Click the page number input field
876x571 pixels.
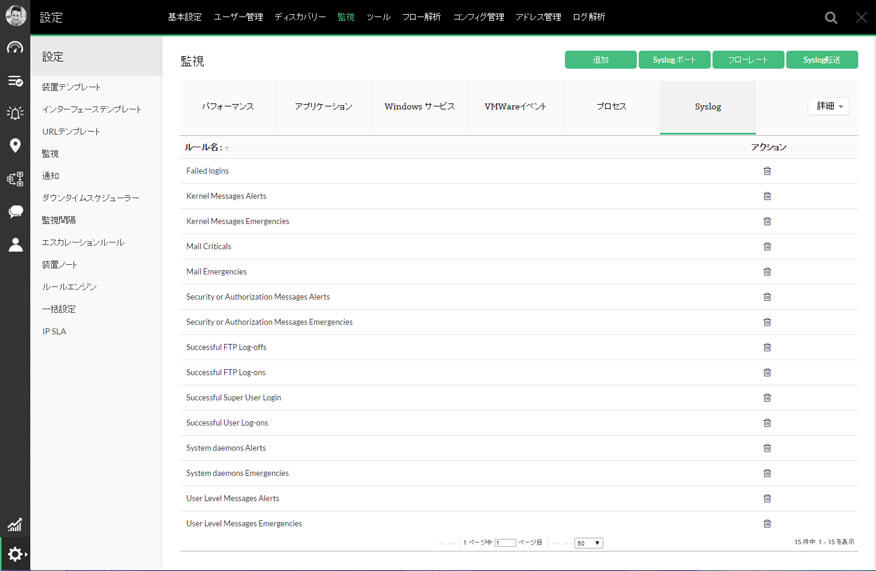[505, 543]
